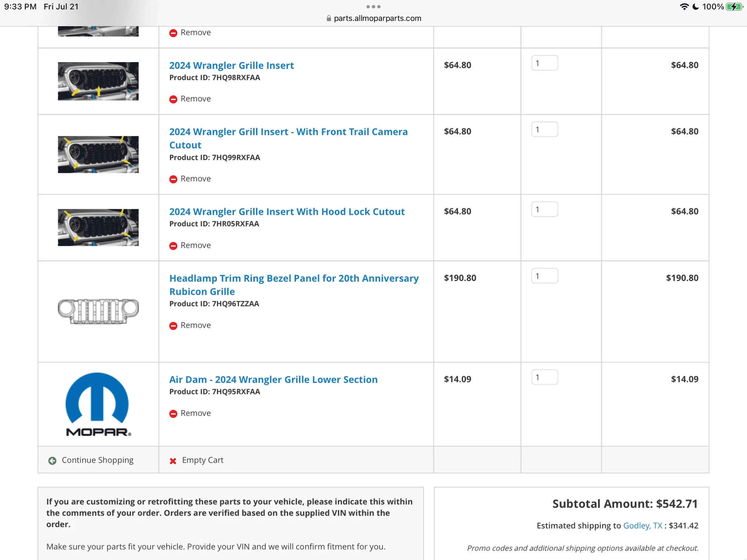
Task: Click Product ID 7HR05RXFAA text
Action: (214, 224)
